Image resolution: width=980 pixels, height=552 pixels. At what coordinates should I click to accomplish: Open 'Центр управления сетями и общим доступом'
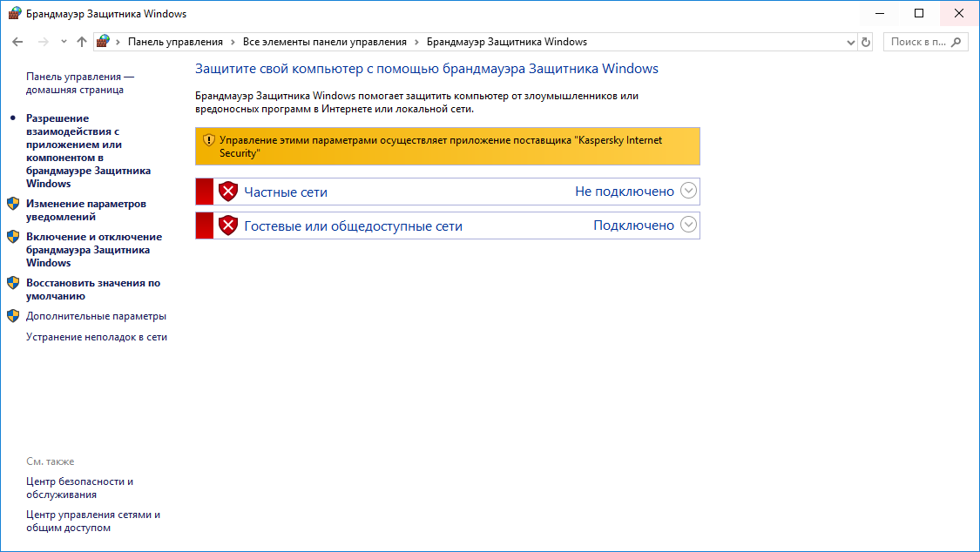click(93, 521)
